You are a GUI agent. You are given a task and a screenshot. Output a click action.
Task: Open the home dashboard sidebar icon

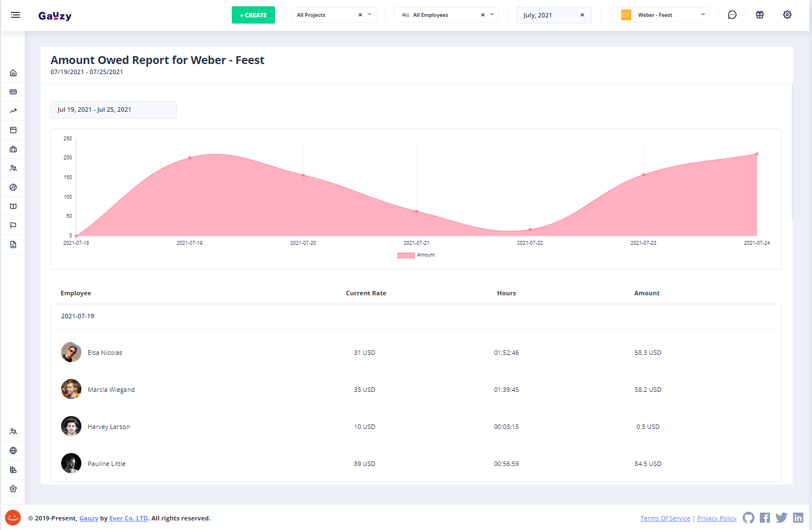pyautogui.click(x=13, y=73)
